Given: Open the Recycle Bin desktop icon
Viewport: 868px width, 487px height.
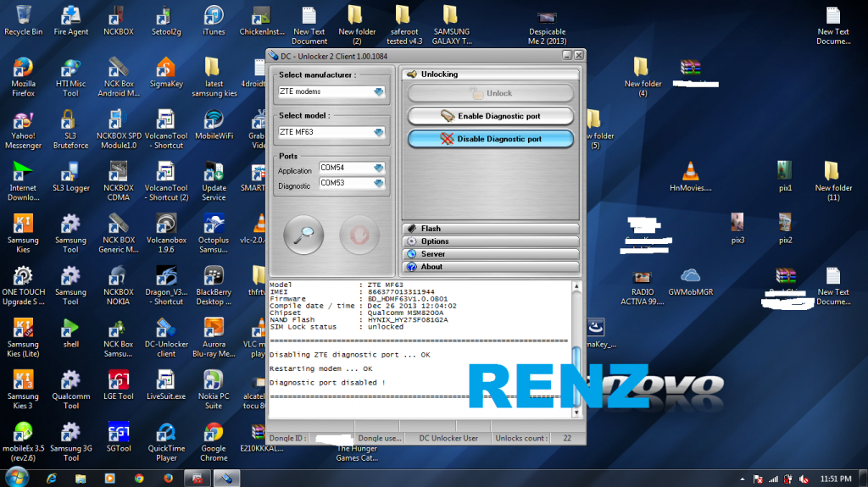Looking at the screenshot, I should click(23, 21).
